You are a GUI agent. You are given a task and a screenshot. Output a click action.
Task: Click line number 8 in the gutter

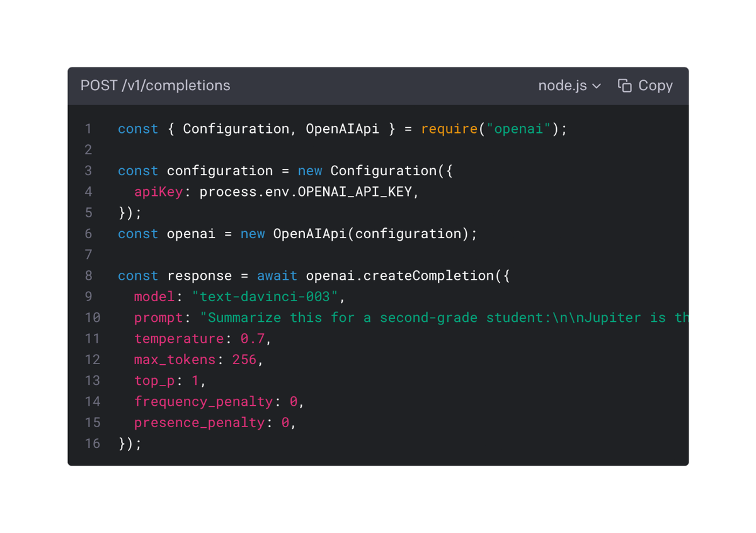(88, 275)
